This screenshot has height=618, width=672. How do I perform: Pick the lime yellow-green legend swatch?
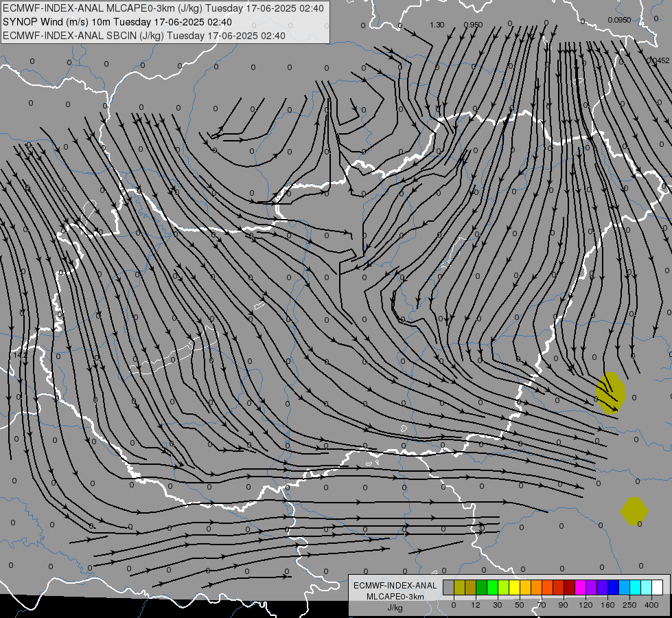click(504, 587)
